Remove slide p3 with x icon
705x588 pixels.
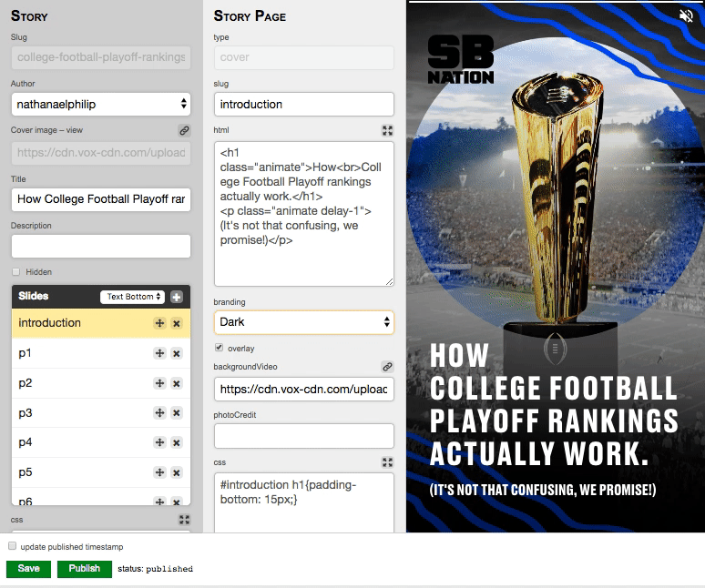point(177,413)
